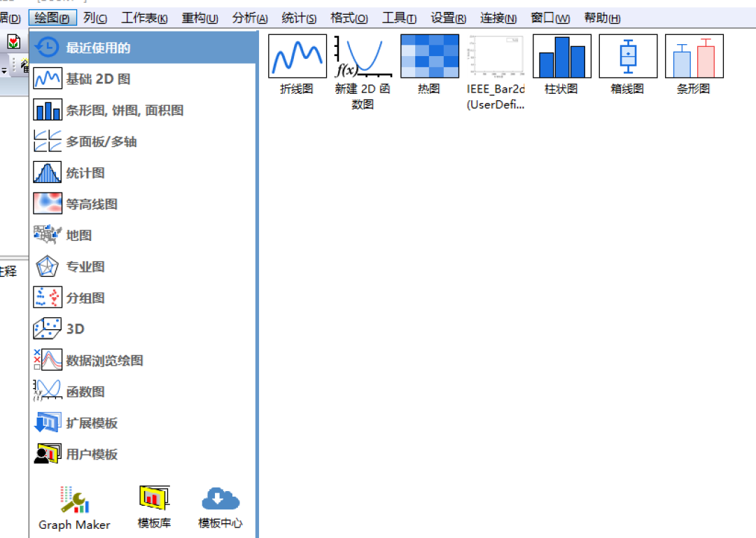Create a 热图 heatmap
This screenshot has width=756, height=538.
pos(429,64)
